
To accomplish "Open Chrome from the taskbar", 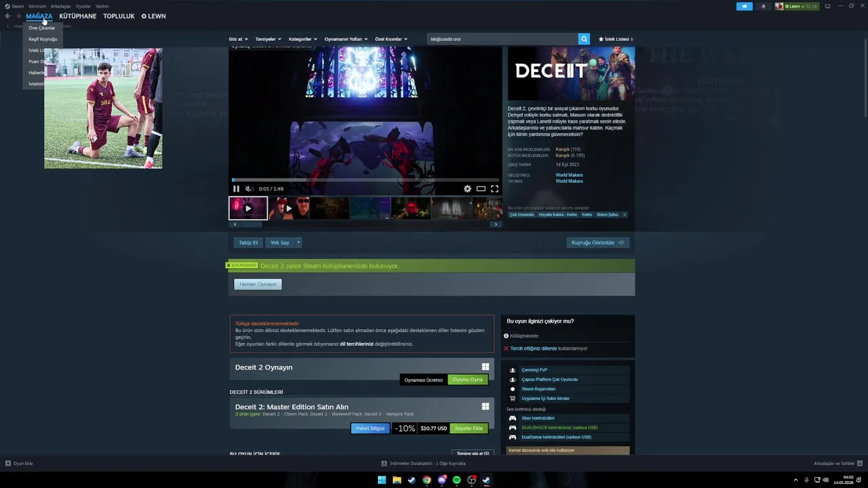I will click(427, 480).
